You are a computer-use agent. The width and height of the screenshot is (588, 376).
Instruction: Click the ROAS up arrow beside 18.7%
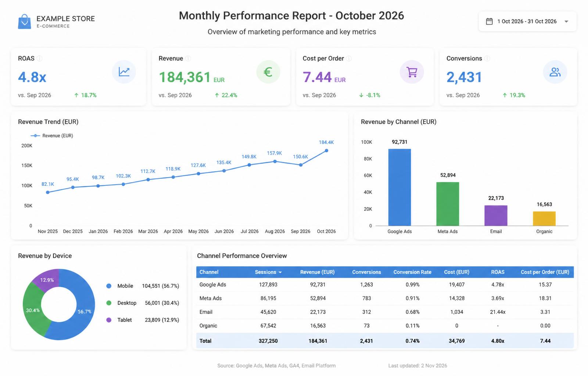click(x=76, y=95)
